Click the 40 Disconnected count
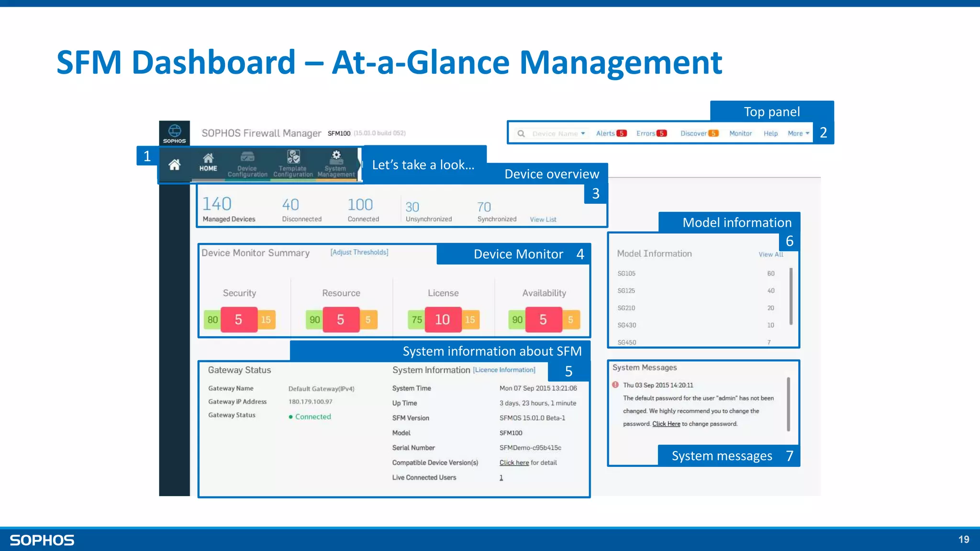 290,205
